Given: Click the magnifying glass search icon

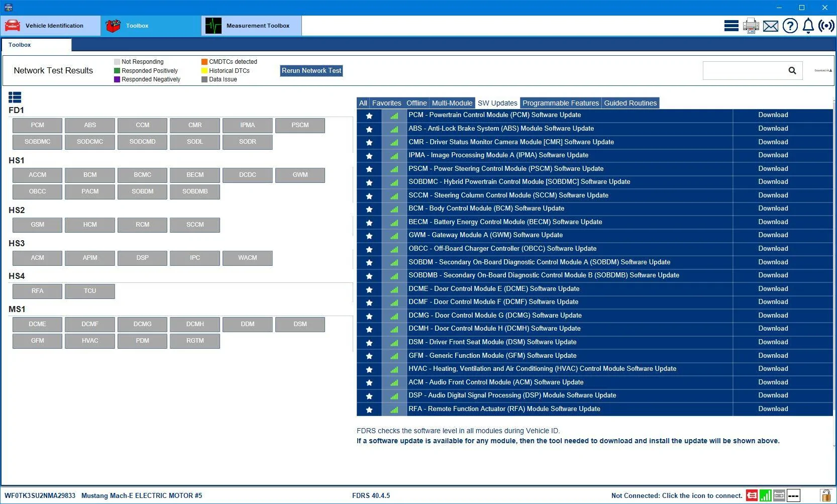Looking at the screenshot, I should click(x=792, y=71).
